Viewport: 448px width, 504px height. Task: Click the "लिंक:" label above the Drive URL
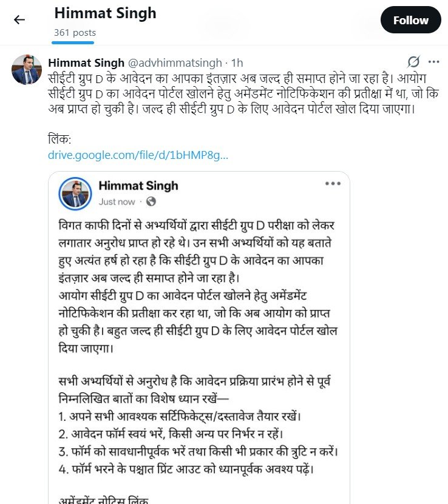point(59,139)
